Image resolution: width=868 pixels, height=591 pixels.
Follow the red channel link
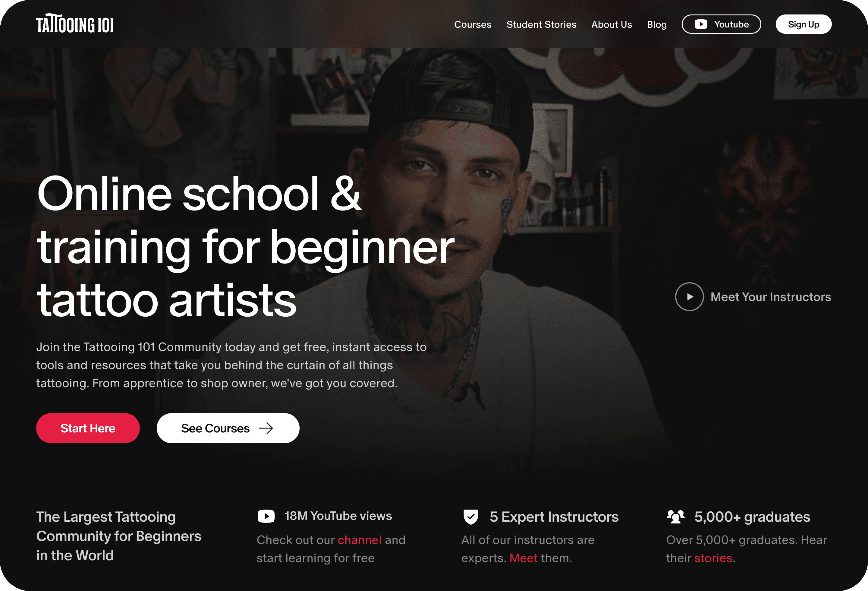coord(359,540)
